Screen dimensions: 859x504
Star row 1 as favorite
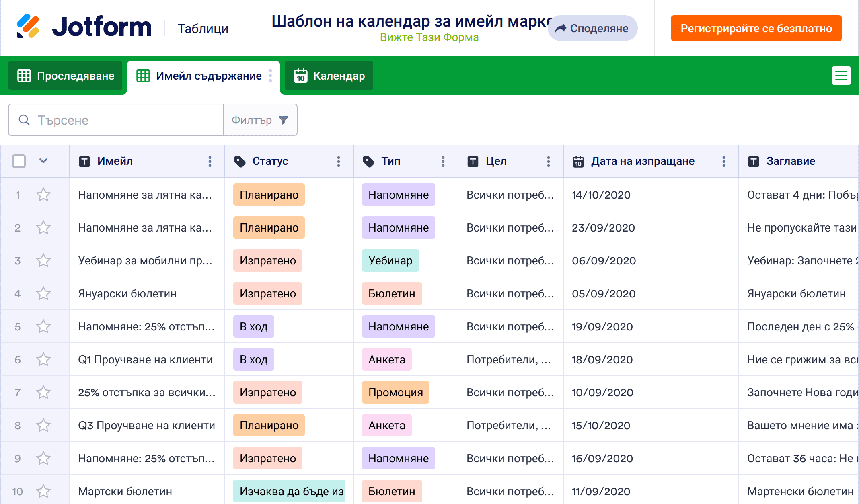pyautogui.click(x=43, y=195)
